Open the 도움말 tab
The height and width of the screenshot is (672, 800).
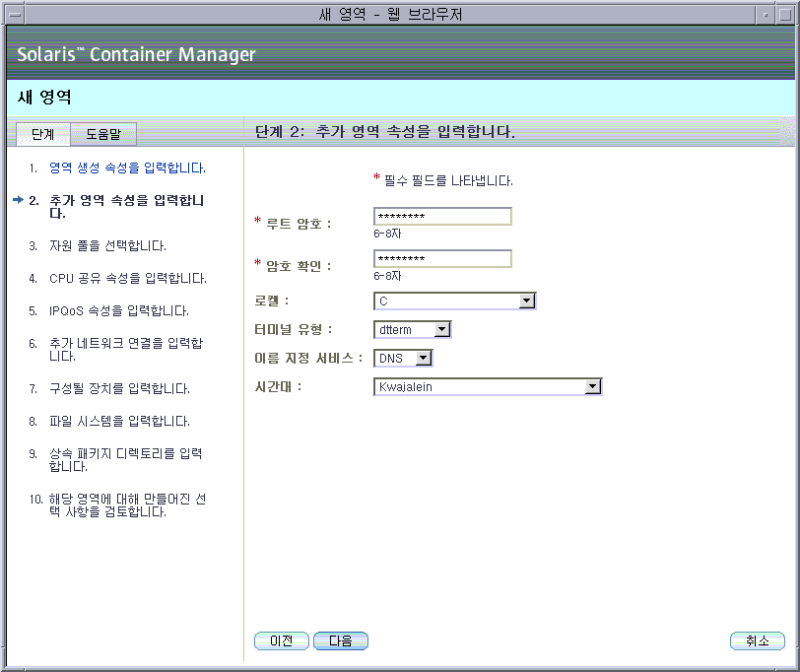pyautogui.click(x=103, y=134)
